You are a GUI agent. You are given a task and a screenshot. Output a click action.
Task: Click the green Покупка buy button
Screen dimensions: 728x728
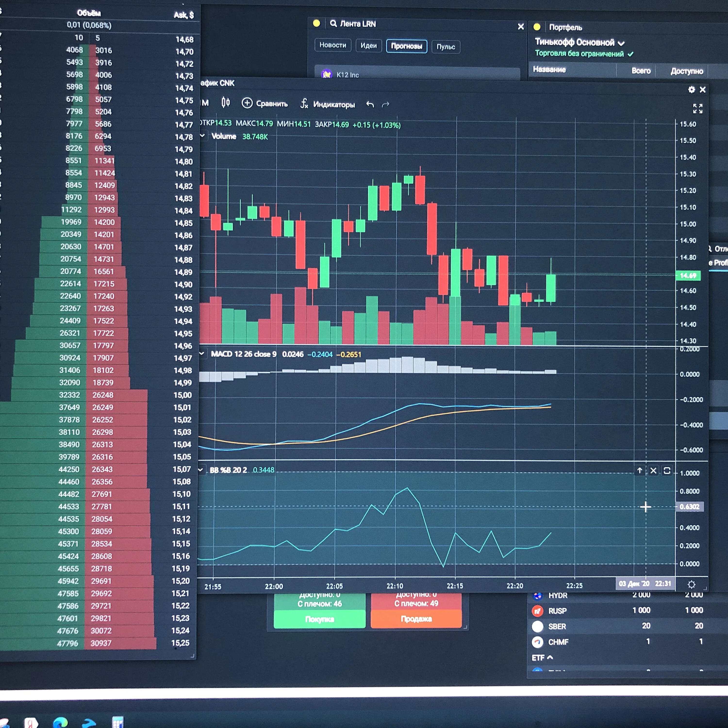(x=320, y=619)
